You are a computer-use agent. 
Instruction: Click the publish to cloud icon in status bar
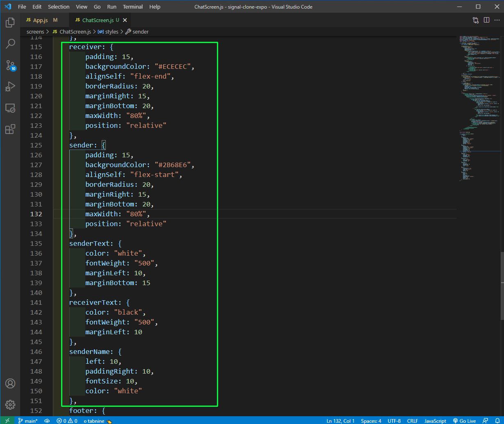pos(47,421)
